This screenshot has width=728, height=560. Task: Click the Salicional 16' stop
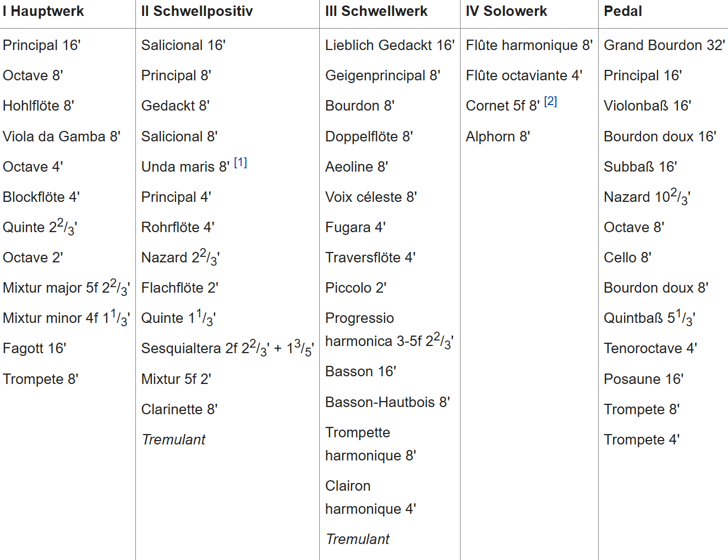coord(183,45)
